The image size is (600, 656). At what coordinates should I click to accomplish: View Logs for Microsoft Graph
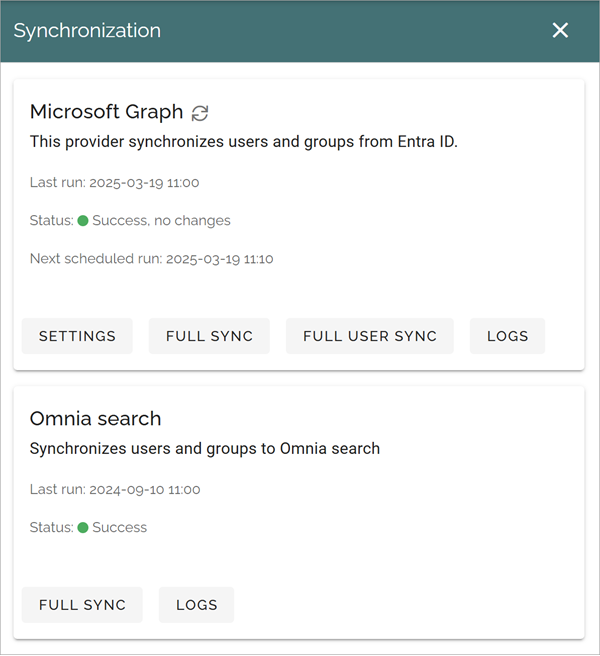pyautogui.click(x=508, y=336)
